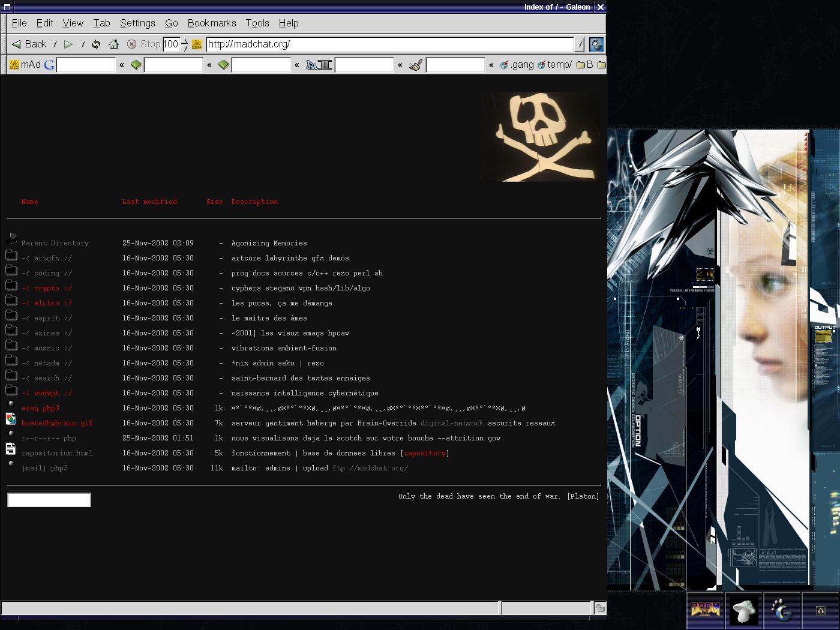The width and height of the screenshot is (840, 630).
Task: Expand the URL bar history dropdown
Action: 579,44
